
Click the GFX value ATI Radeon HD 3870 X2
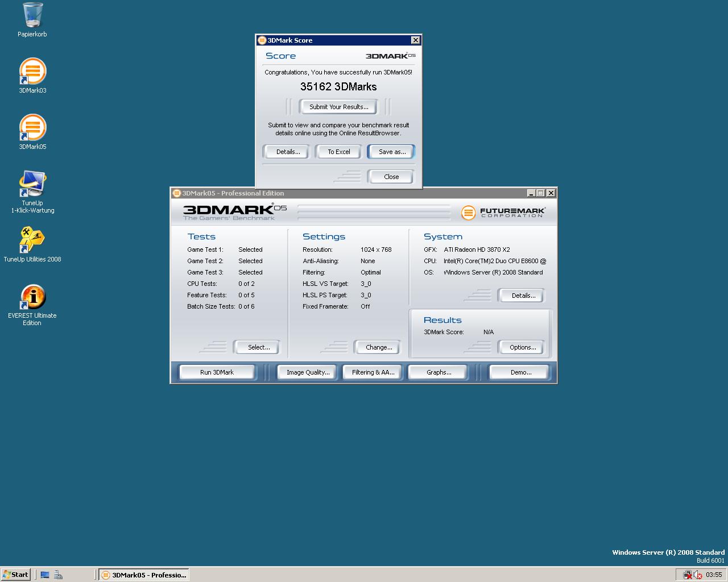tap(477, 250)
